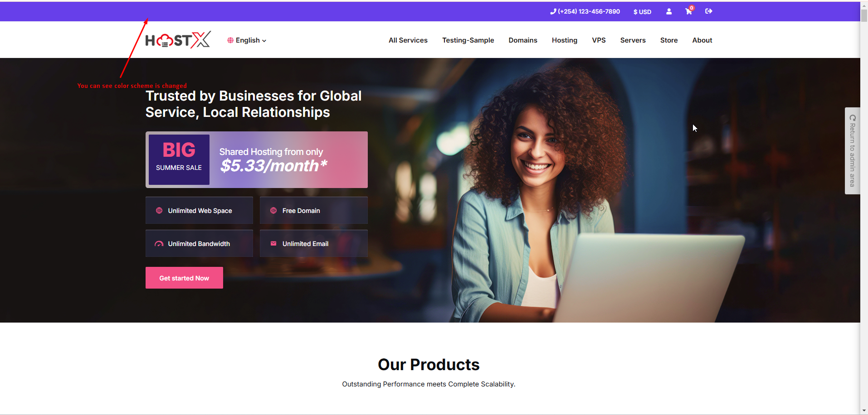Click the Get started Now button
The width and height of the screenshot is (868, 415).
(184, 278)
